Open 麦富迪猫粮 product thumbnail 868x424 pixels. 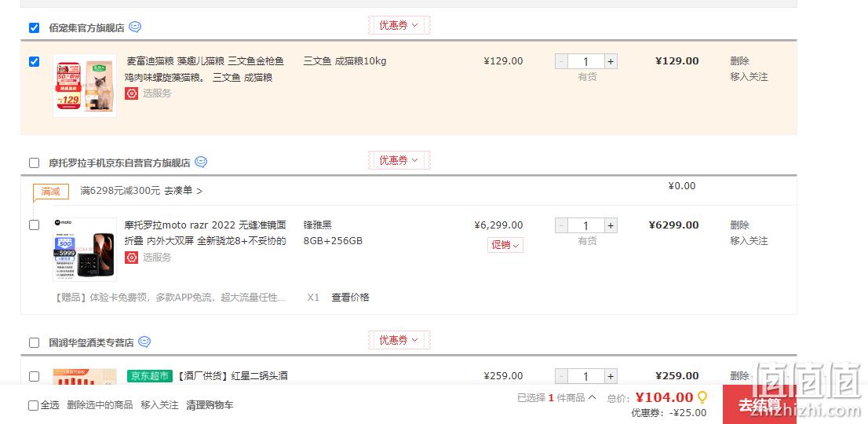85,86
